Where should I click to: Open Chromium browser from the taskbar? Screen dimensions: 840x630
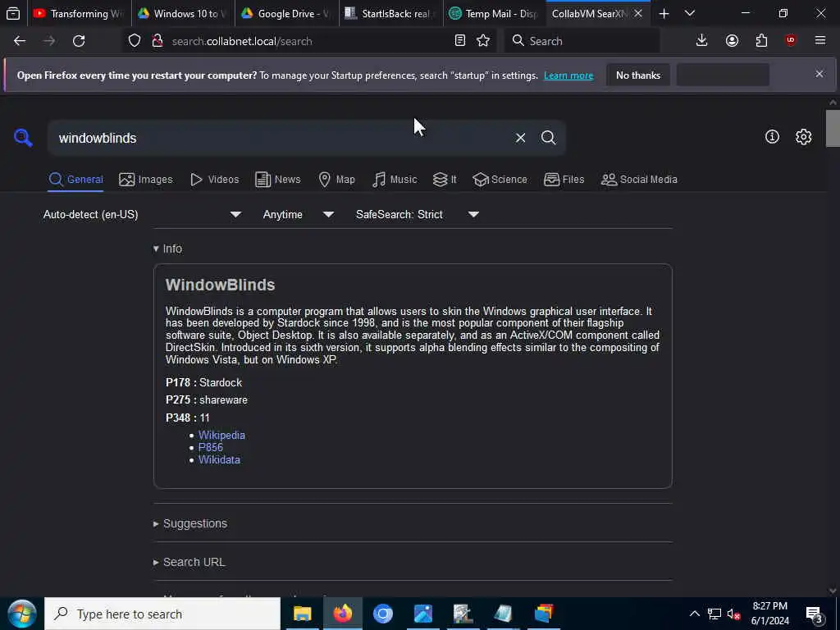click(x=382, y=614)
